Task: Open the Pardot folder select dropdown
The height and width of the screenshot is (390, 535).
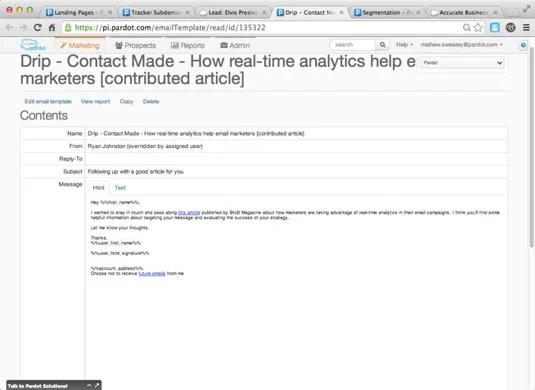Action: pyautogui.click(x=462, y=63)
